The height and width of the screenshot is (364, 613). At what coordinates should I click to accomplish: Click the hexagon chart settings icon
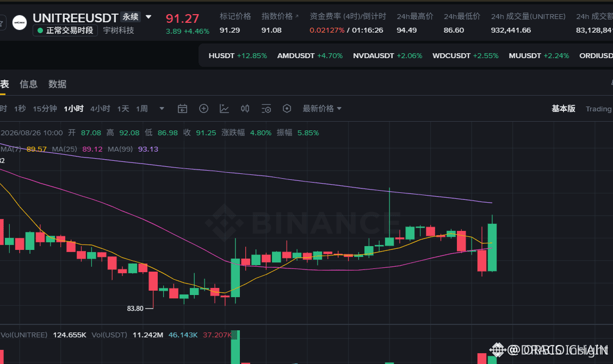pyautogui.click(x=287, y=109)
